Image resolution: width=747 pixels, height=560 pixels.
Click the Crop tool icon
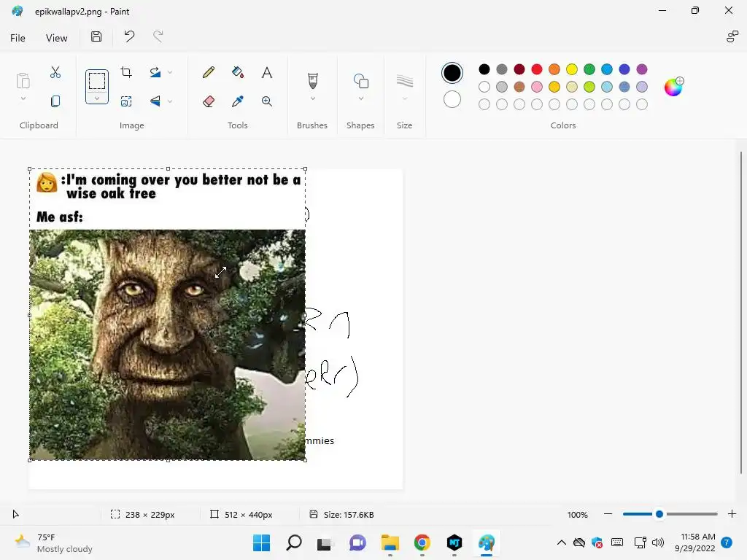click(x=126, y=72)
